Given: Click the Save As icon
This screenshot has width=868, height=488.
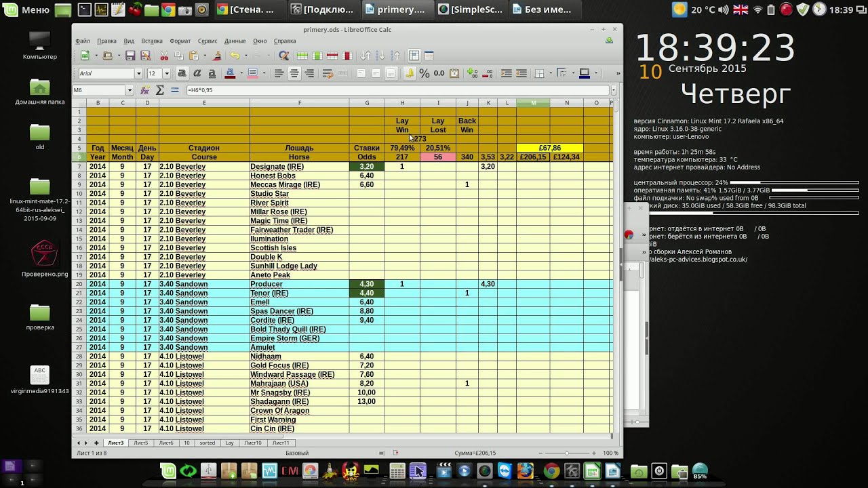Looking at the screenshot, I should [x=145, y=56].
